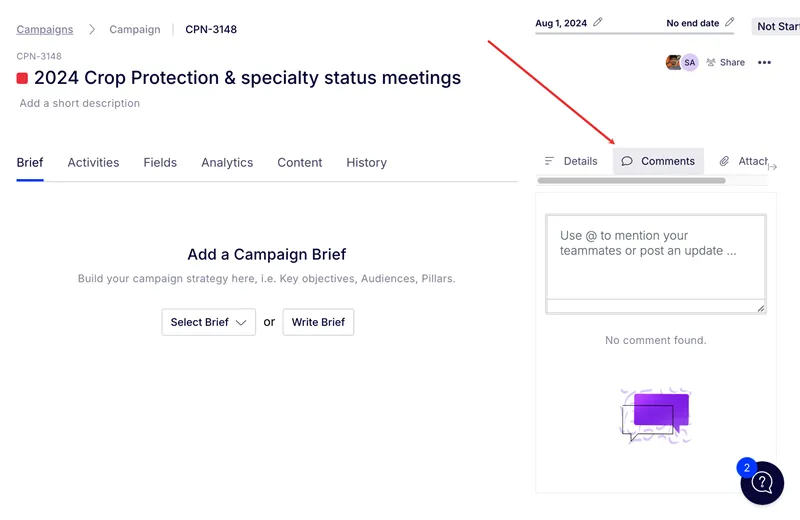Open the Details panel tab

click(x=570, y=161)
